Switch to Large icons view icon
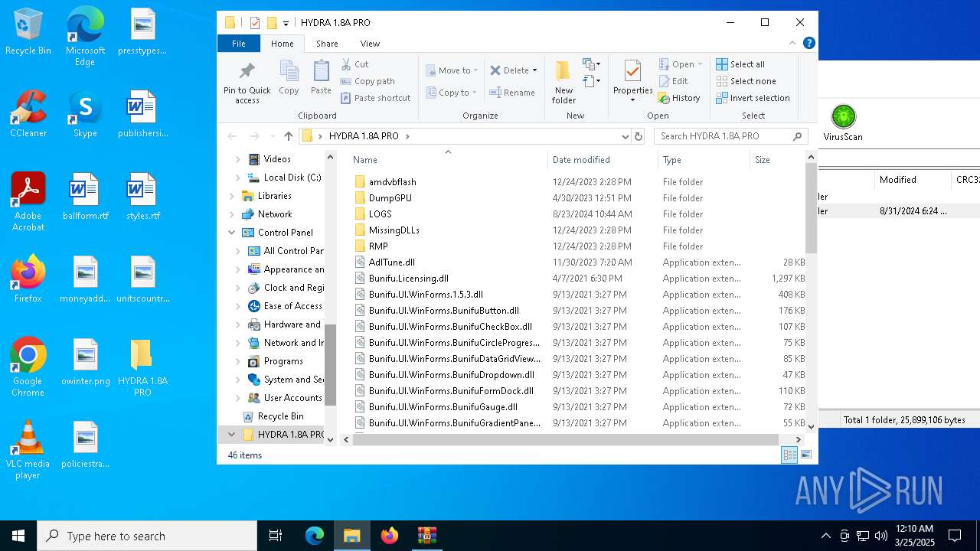This screenshot has width=980, height=551. pos(805,455)
